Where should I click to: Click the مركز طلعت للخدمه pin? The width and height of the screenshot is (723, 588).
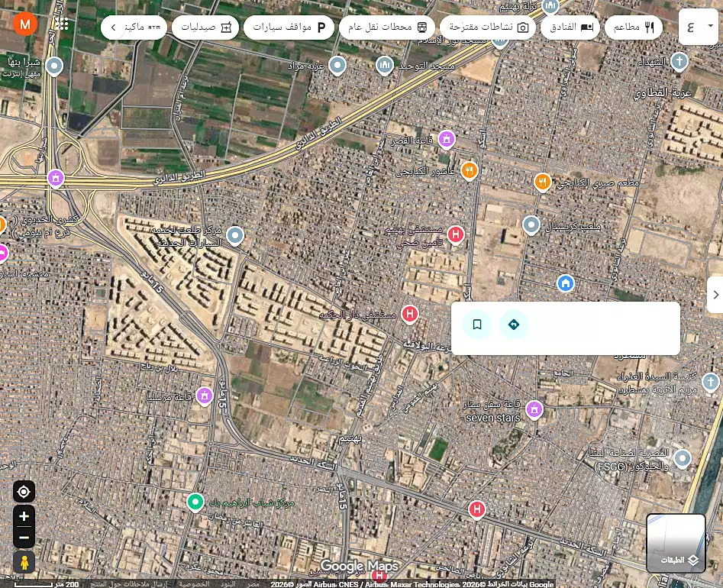(235, 236)
